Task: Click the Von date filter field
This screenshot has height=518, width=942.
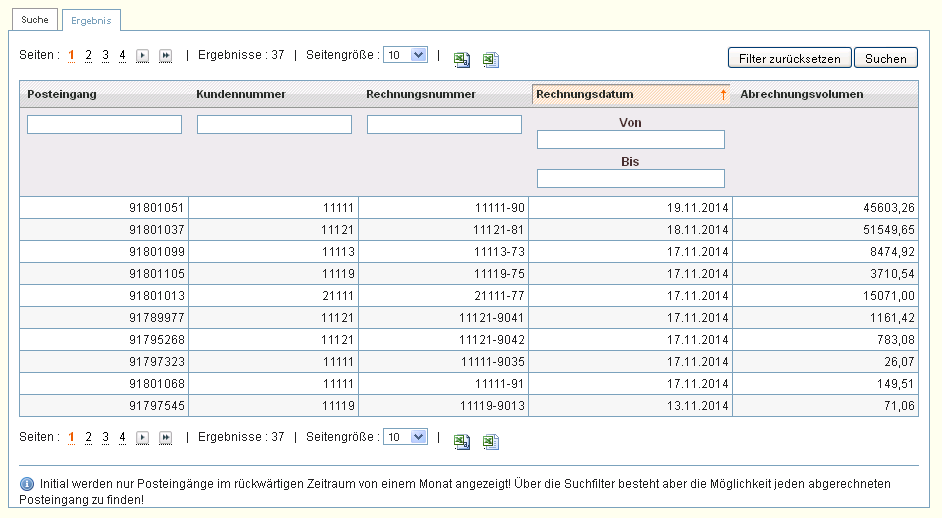Action: click(x=631, y=139)
